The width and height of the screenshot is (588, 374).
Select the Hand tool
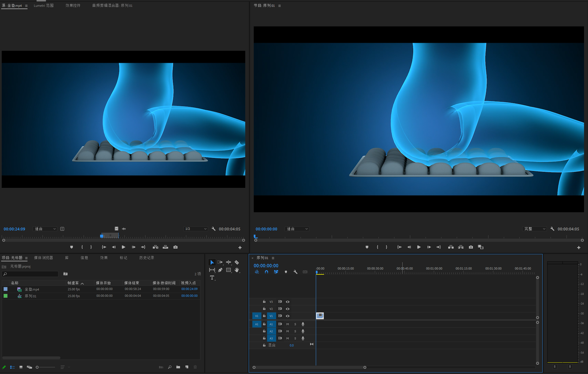(237, 270)
